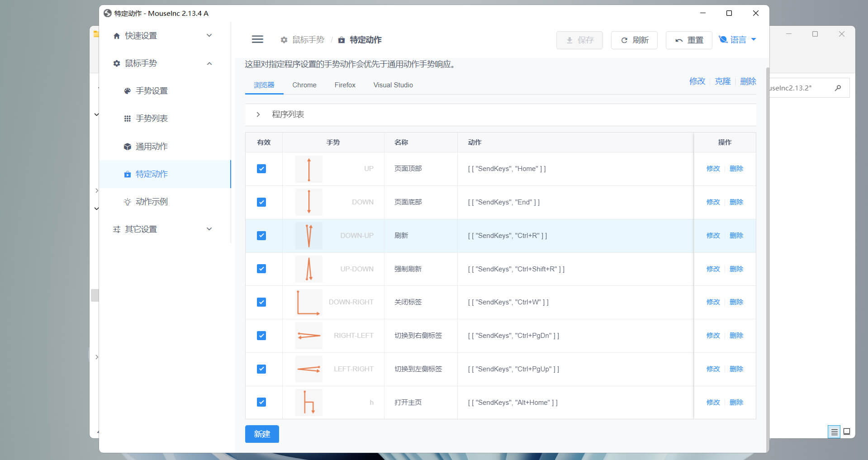Switch to the Chrome tab
868x460 pixels.
304,85
